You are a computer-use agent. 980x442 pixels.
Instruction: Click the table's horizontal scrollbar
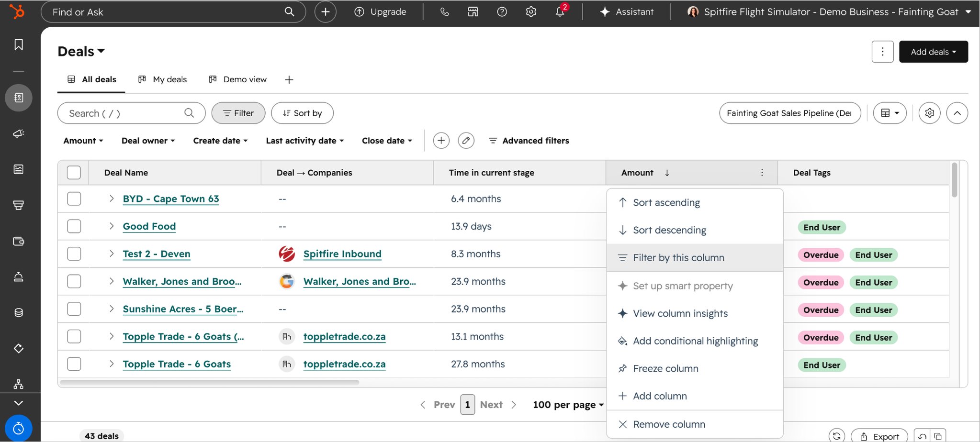pos(209,382)
